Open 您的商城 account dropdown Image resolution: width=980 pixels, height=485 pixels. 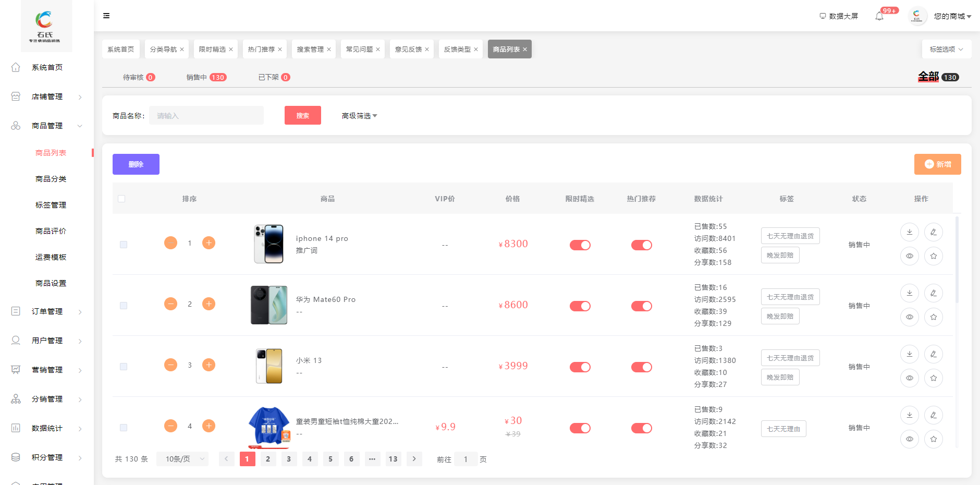click(x=952, y=16)
